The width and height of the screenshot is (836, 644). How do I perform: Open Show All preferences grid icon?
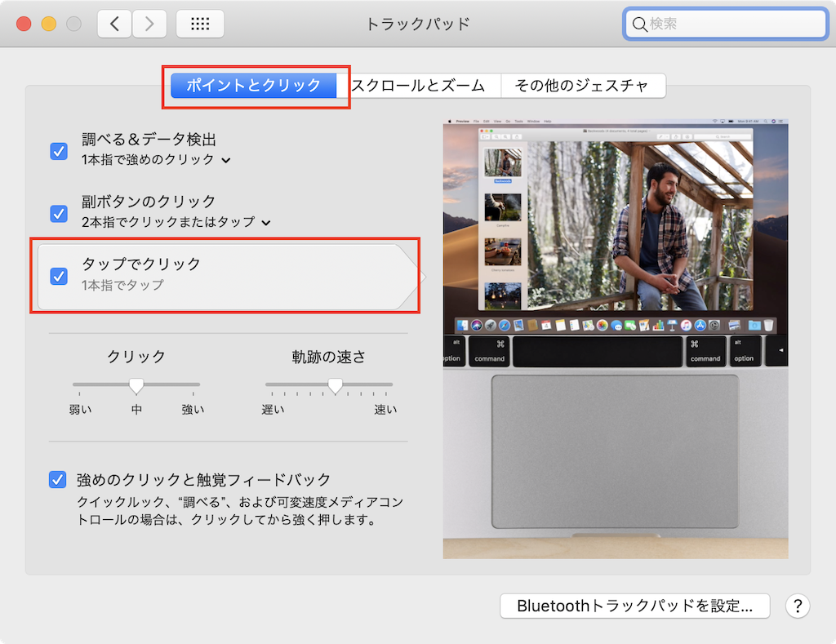tap(200, 24)
